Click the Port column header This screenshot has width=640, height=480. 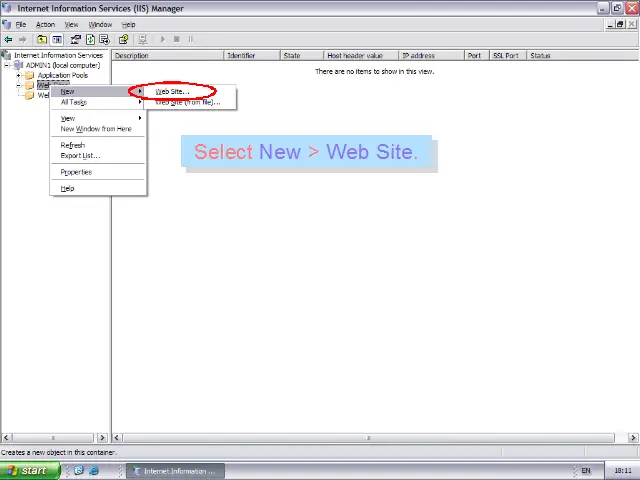[x=477, y=56]
